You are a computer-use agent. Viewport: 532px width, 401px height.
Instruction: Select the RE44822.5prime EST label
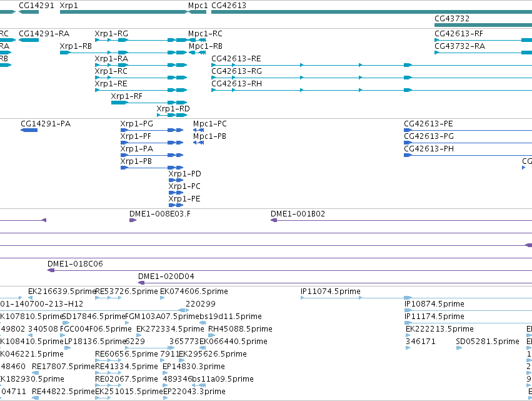(x=63, y=392)
